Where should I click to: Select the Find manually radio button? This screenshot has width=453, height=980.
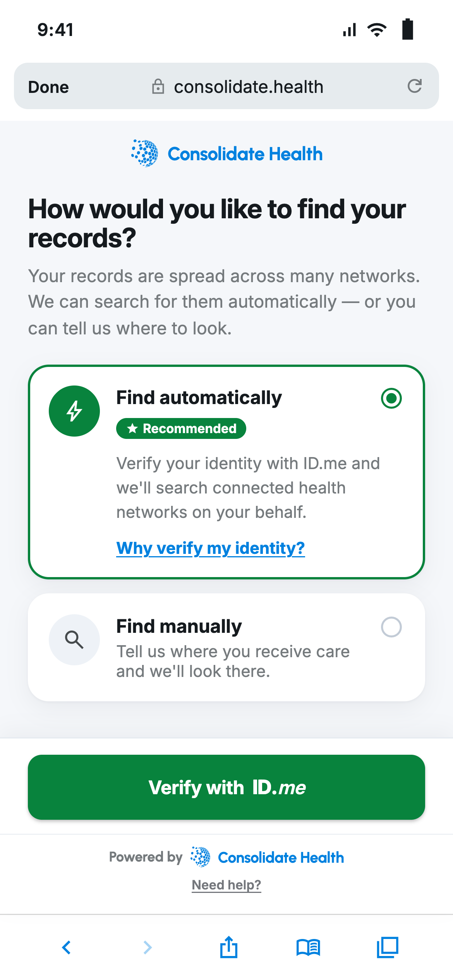[391, 627]
